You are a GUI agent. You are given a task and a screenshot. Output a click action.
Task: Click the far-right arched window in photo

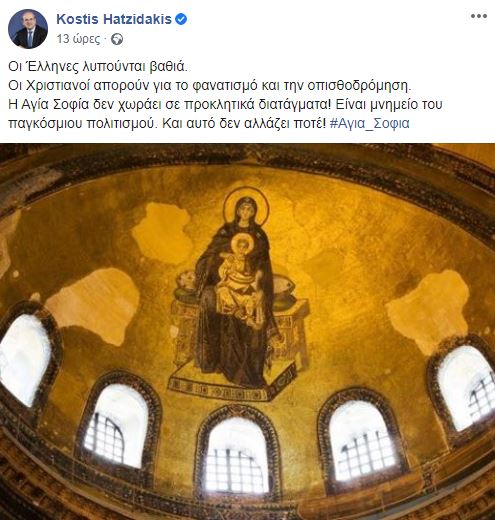click(x=467, y=388)
